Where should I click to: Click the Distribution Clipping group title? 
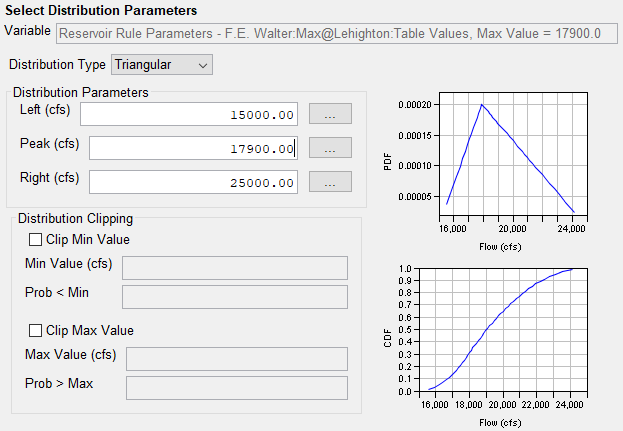[x=75, y=218]
